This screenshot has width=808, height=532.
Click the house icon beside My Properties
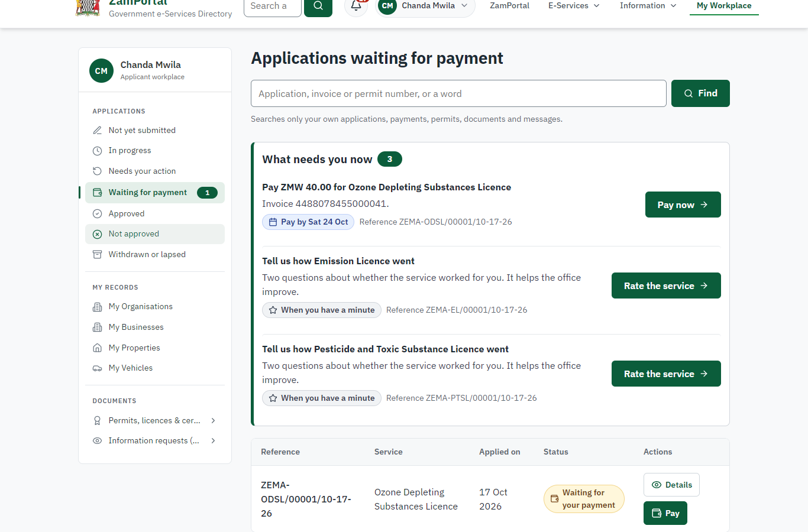pyautogui.click(x=98, y=348)
